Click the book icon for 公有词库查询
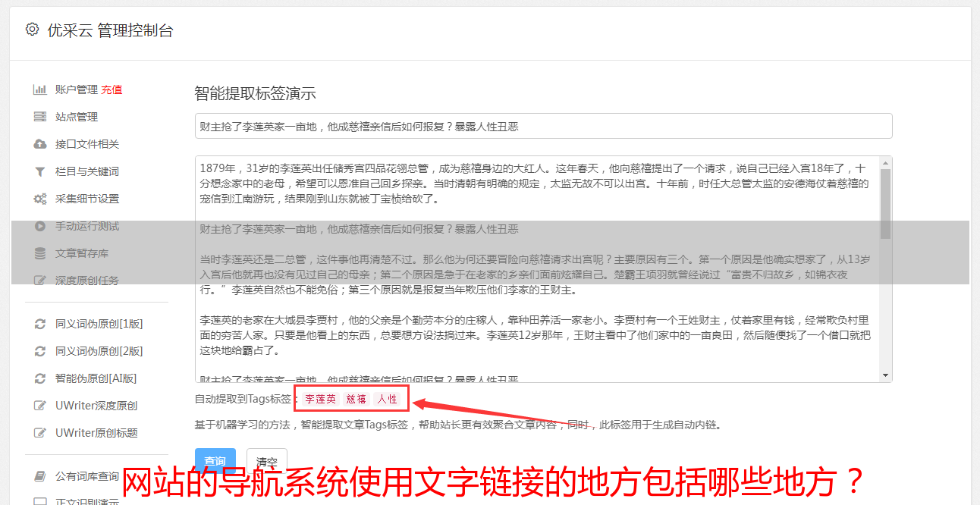The image size is (980, 505). [40, 476]
